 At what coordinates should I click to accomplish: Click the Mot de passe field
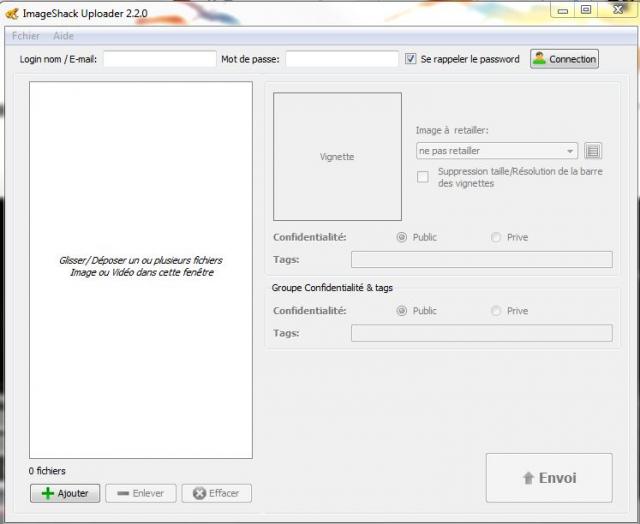point(342,59)
